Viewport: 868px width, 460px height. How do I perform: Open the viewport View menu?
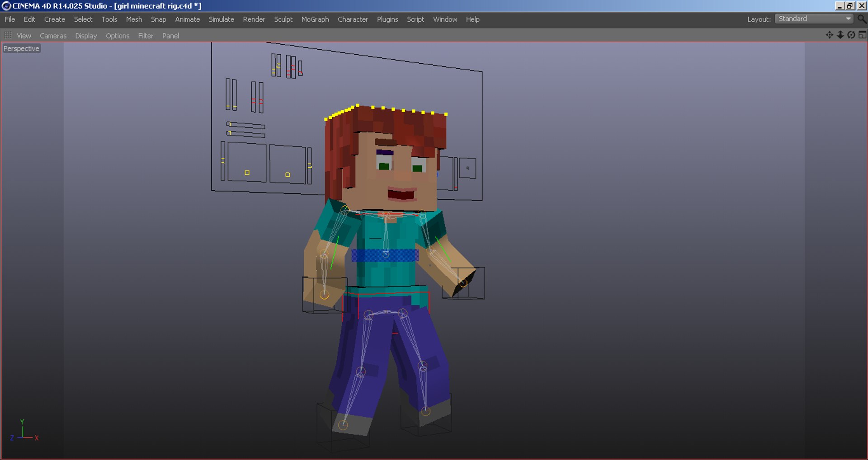coord(24,36)
